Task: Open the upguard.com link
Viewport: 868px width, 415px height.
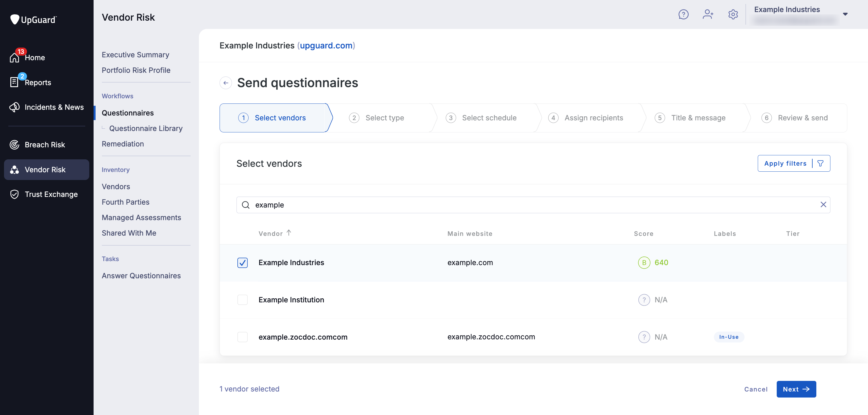Action: pos(326,46)
